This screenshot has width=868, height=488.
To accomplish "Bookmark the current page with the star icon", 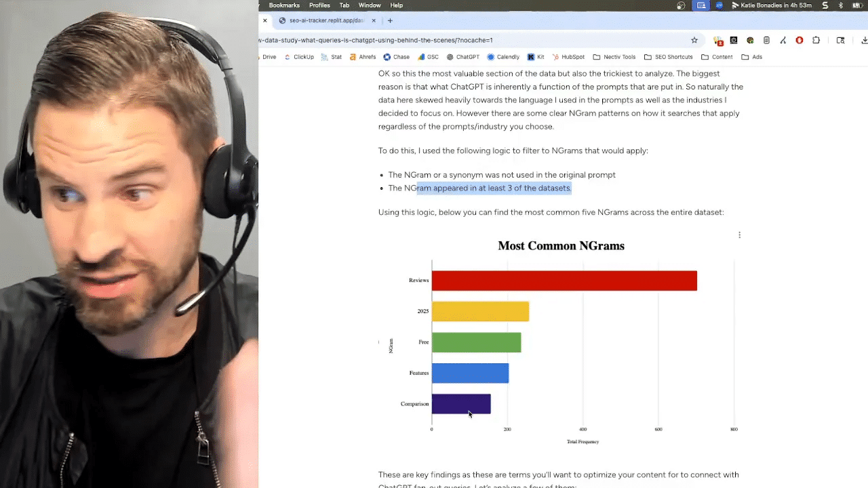I will 694,40.
